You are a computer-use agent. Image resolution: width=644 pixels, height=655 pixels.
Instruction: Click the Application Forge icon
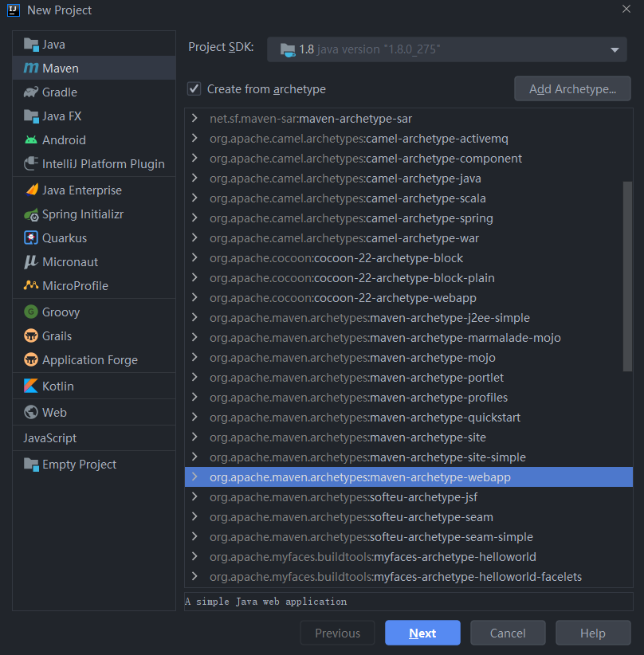(31, 359)
